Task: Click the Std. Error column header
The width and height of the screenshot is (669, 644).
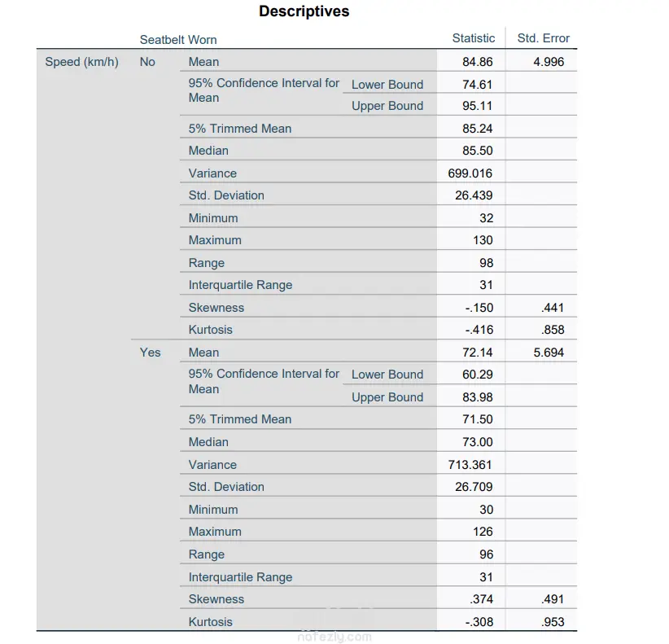Action: coord(543,38)
